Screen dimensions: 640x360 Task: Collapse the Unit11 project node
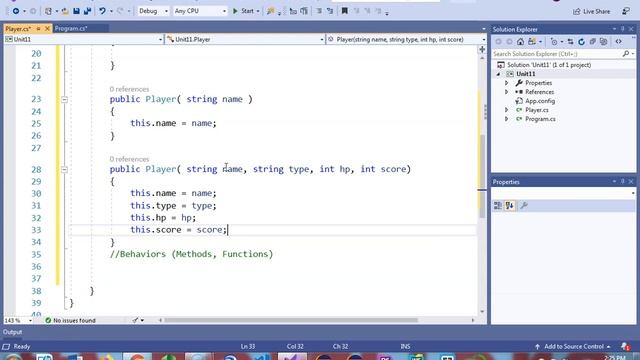click(x=498, y=74)
